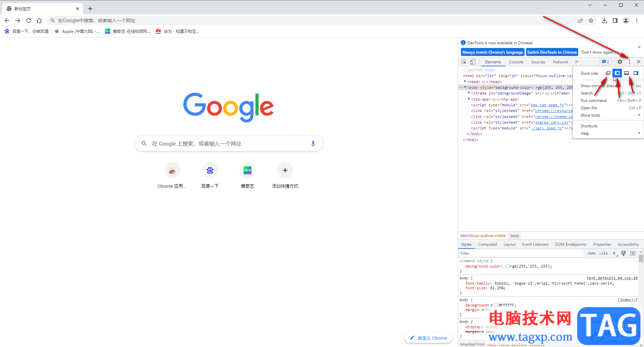Open 百度一下 shortcut tile
644x347 pixels.
click(x=210, y=176)
